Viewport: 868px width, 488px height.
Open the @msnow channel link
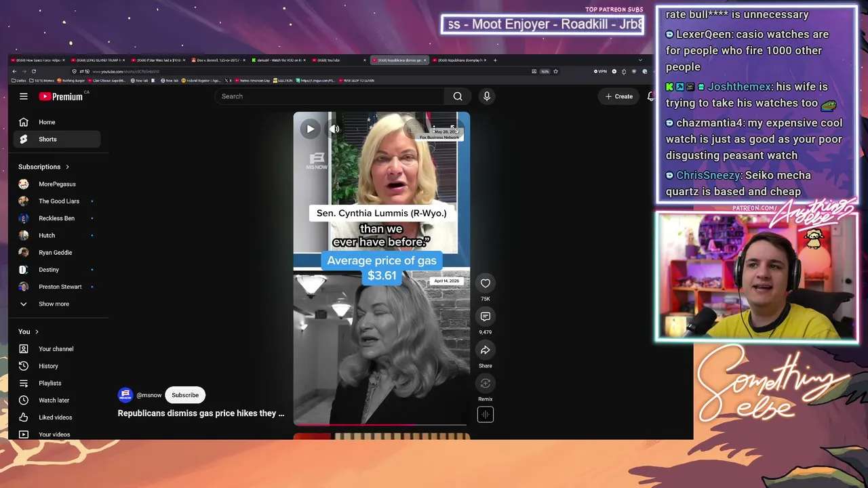pyautogui.click(x=149, y=395)
